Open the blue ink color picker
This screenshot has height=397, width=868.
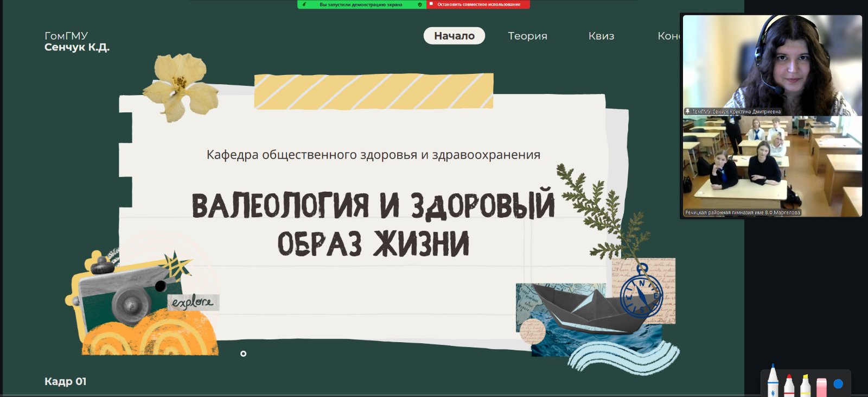click(838, 384)
